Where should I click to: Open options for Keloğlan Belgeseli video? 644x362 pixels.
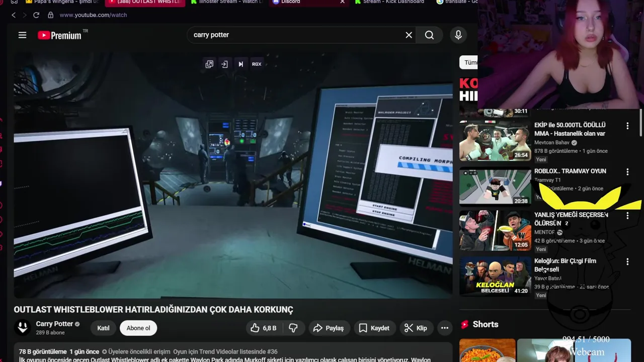tap(627, 262)
